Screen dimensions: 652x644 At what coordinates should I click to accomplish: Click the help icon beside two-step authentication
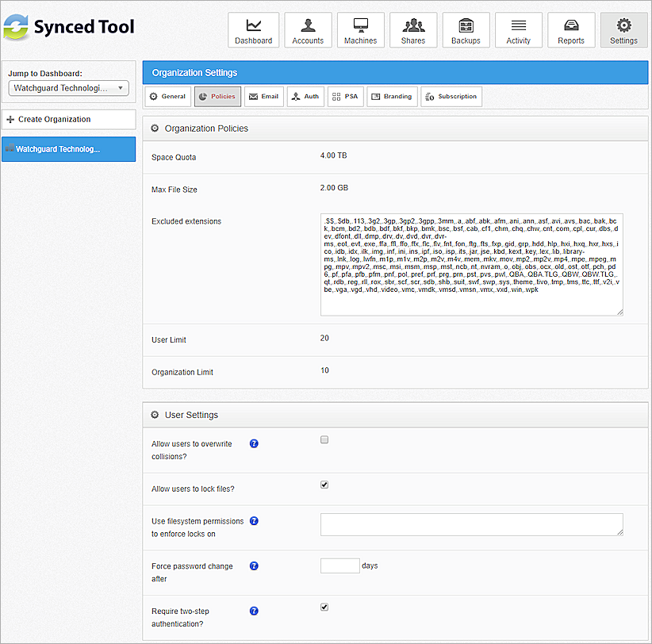click(253, 611)
